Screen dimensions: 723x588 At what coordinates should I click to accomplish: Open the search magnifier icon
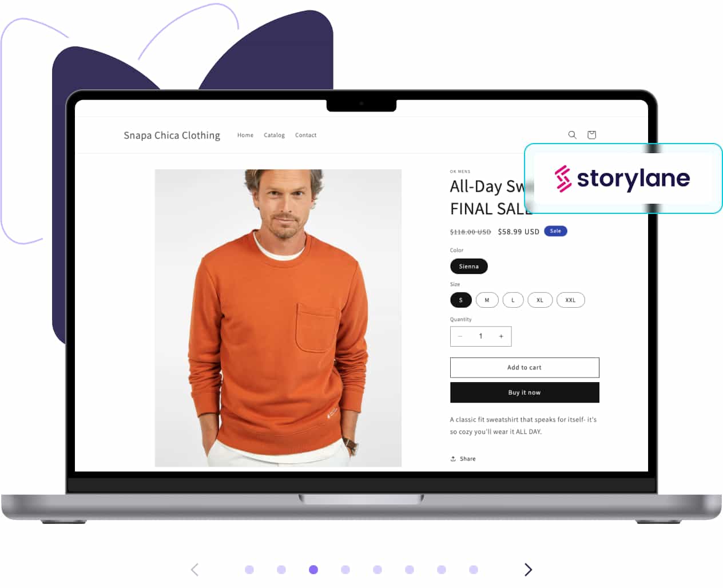point(572,135)
